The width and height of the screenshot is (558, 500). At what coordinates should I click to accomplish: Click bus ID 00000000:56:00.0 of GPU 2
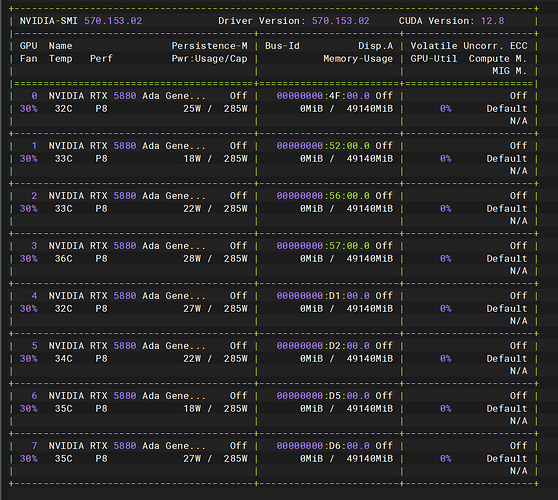[323, 196]
